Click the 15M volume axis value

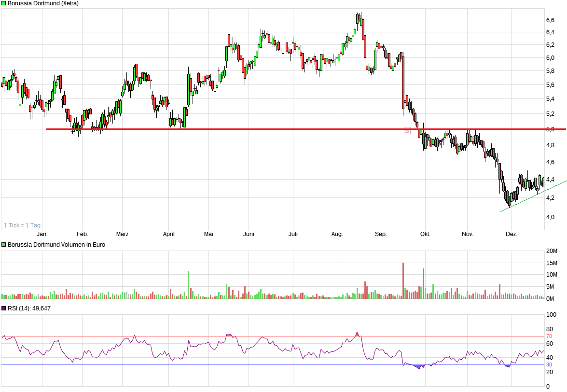552,263
